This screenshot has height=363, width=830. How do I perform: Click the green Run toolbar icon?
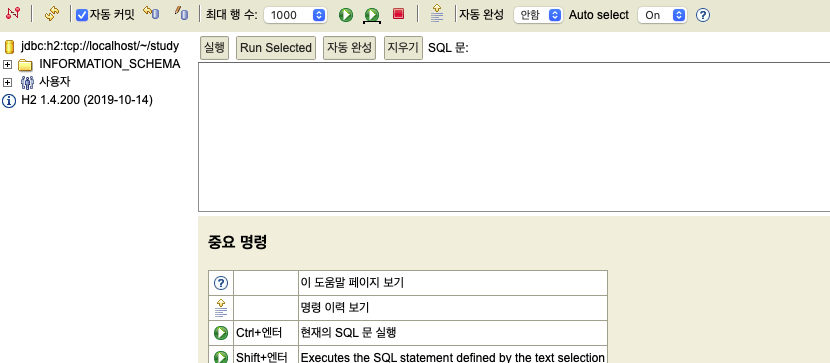346,15
